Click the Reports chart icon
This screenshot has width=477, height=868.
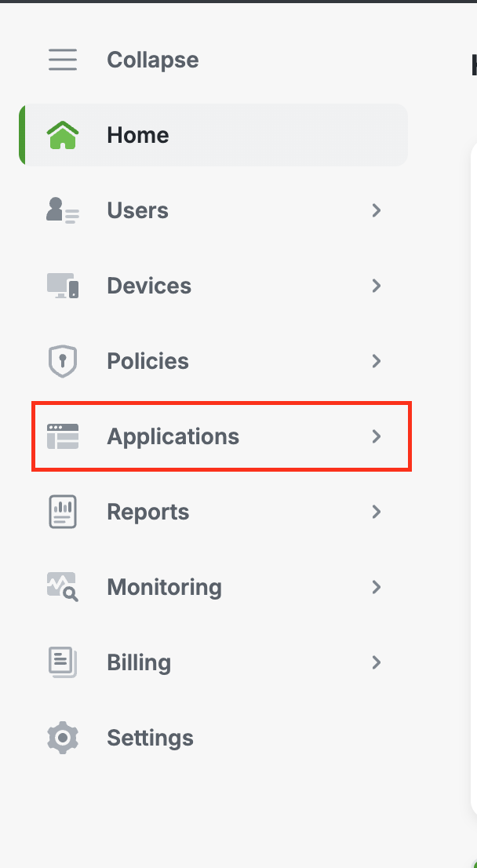(63, 512)
